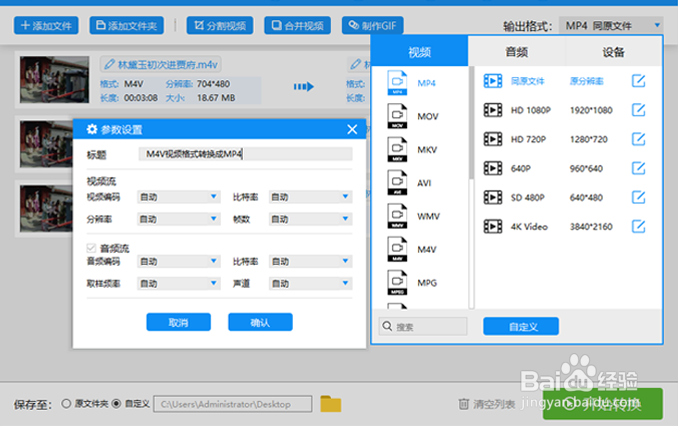The width and height of the screenshot is (678, 426).
Task: Click the third video thumbnail in the list
Action: click(x=46, y=208)
